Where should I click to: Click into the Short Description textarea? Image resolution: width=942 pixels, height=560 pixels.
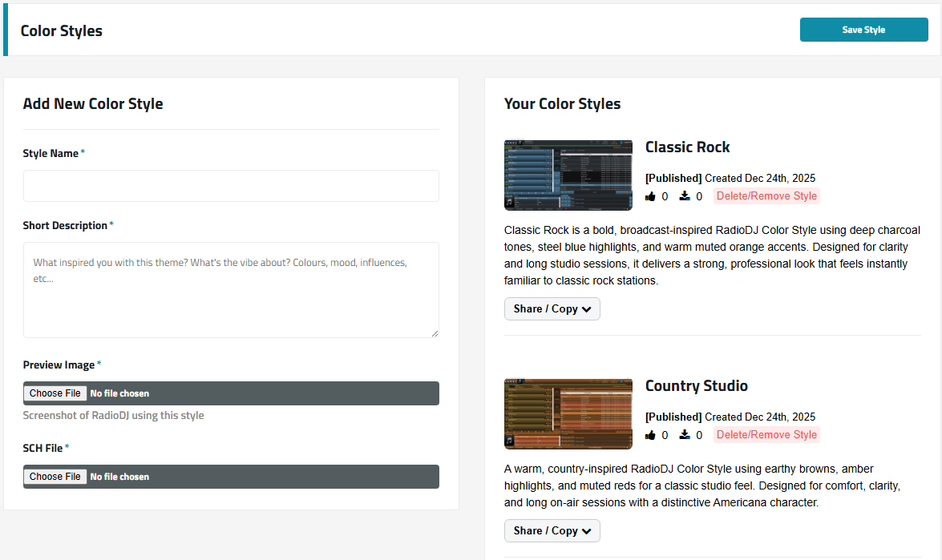click(231, 289)
